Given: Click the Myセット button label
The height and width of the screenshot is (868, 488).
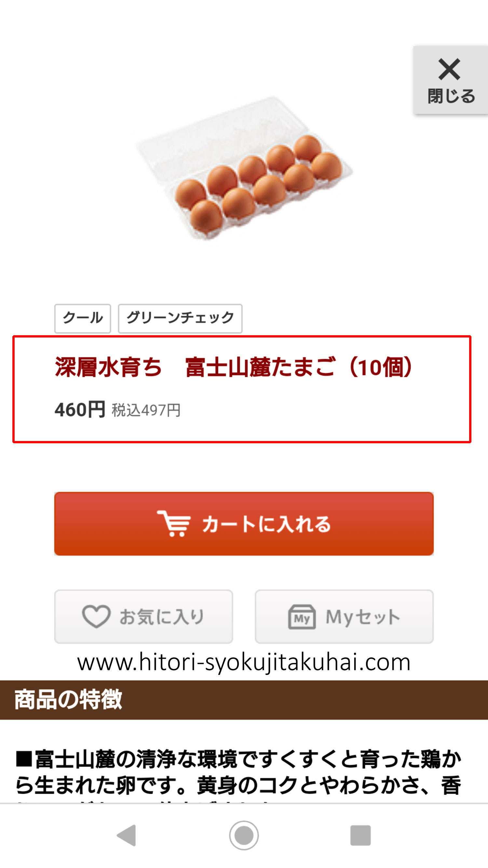Looking at the screenshot, I should (x=363, y=617).
